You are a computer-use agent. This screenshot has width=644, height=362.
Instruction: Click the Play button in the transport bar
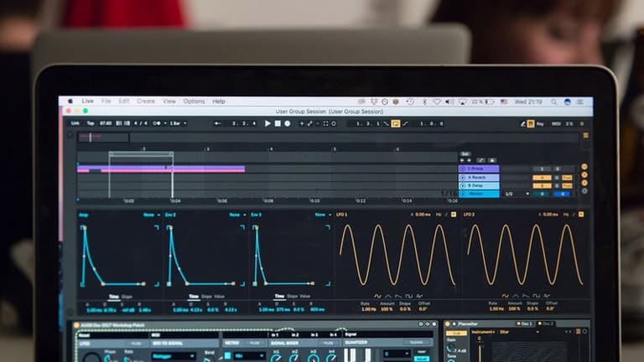pos(267,123)
